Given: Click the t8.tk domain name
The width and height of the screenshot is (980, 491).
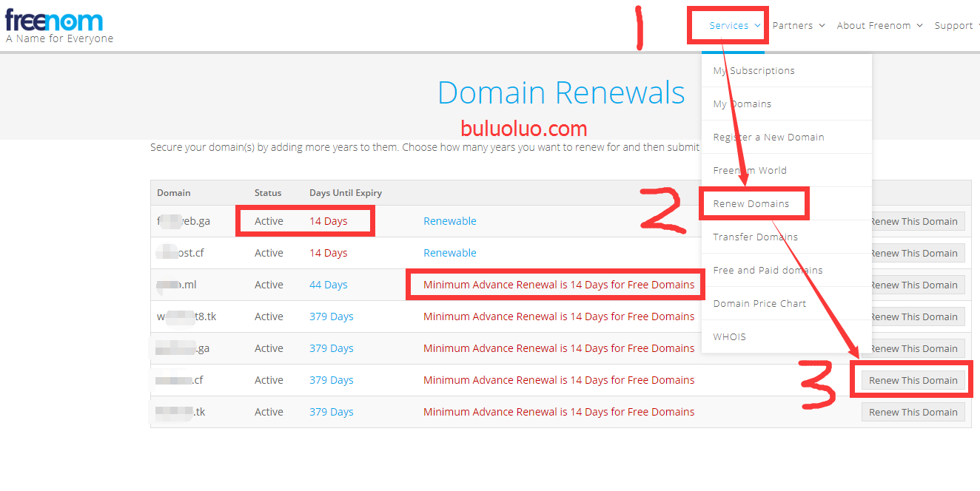Looking at the screenshot, I should pyautogui.click(x=187, y=316).
